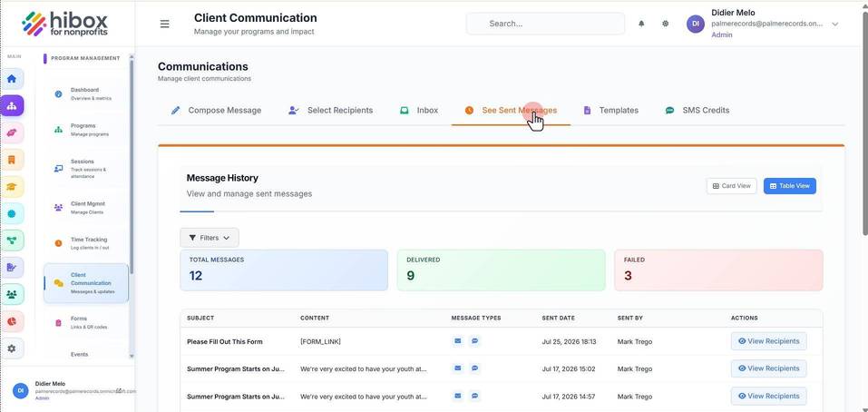Click email icon in Jul 17 15:02 row

tap(458, 368)
